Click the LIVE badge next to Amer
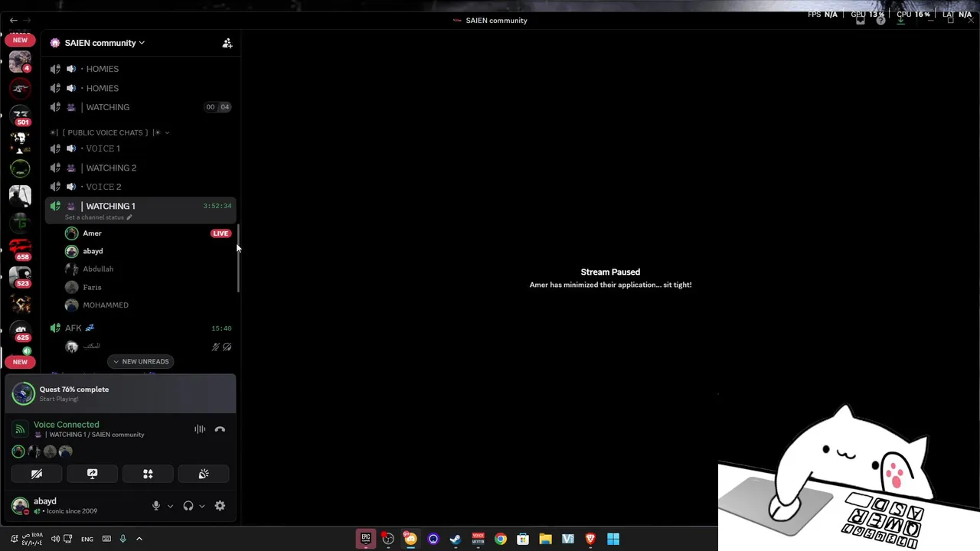The image size is (980, 551). [x=220, y=233]
